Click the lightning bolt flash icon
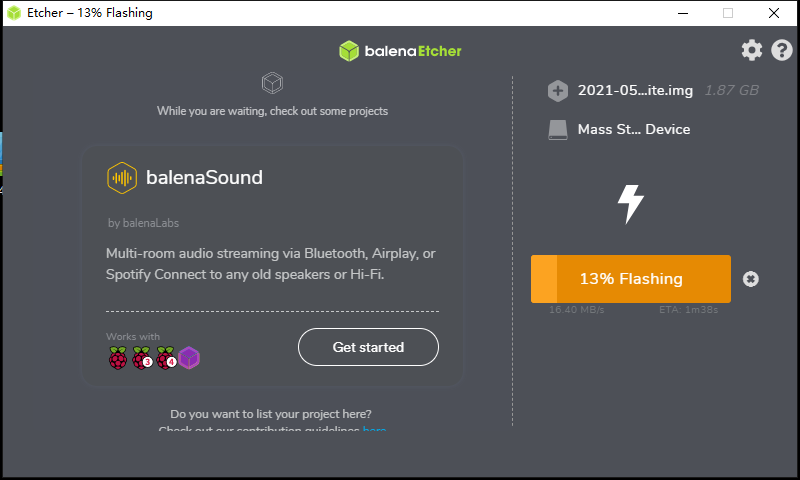800x480 pixels. pyautogui.click(x=631, y=204)
